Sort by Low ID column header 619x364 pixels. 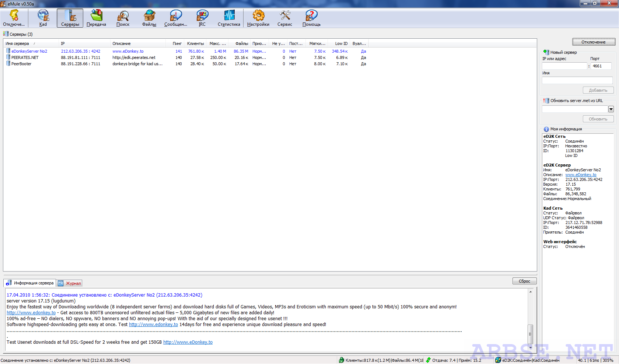(339, 43)
